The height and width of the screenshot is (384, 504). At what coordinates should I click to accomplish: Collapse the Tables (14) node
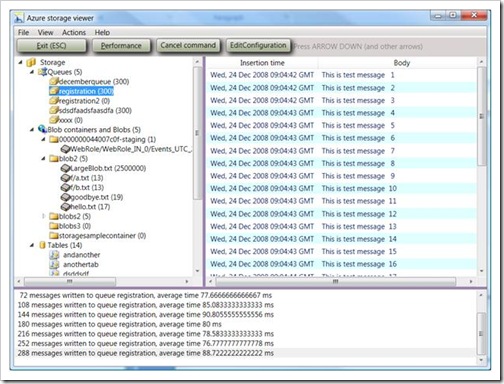[32, 245]
